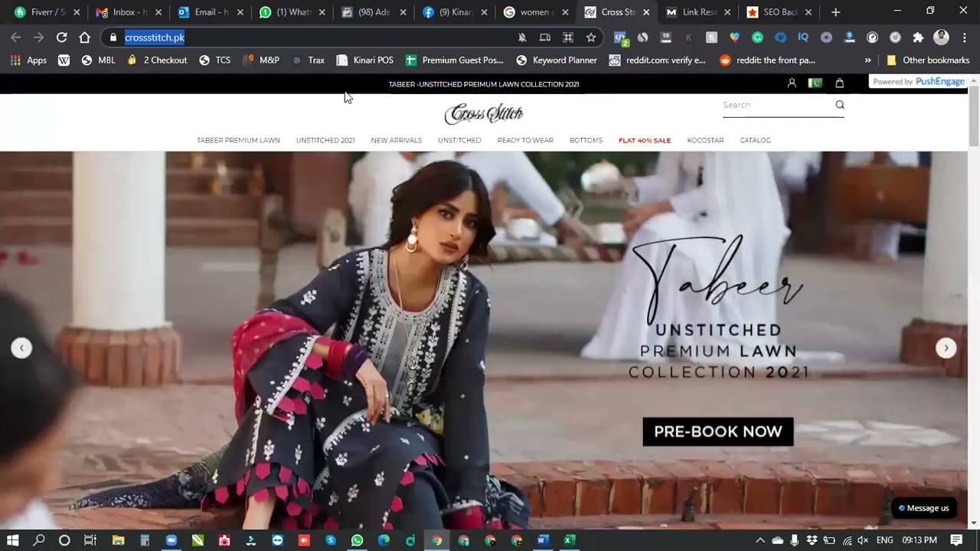Open WhatsApp from the taskbar
Screen dimensions: 980x551
(x=358, y=540)
